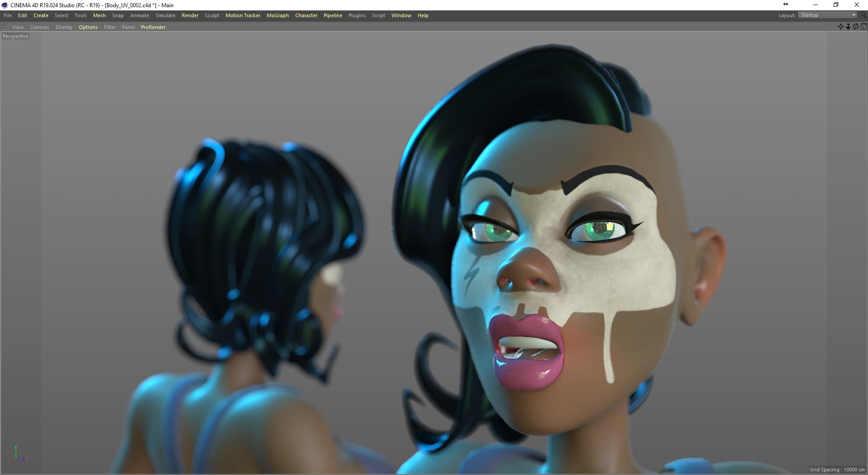Open the viewport ProRender menu
The height and width of the screenshot is (475, 868).
pos(153,27)
